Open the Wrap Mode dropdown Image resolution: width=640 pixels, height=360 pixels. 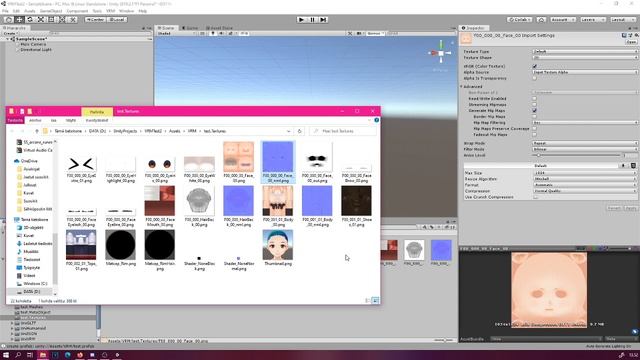[x=585, y=143]
